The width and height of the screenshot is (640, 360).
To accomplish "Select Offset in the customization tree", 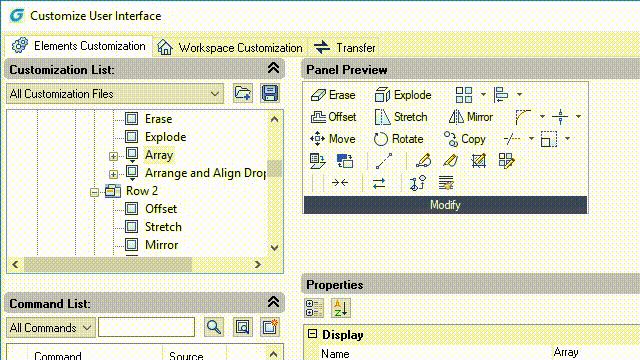I will coord(161,209).
